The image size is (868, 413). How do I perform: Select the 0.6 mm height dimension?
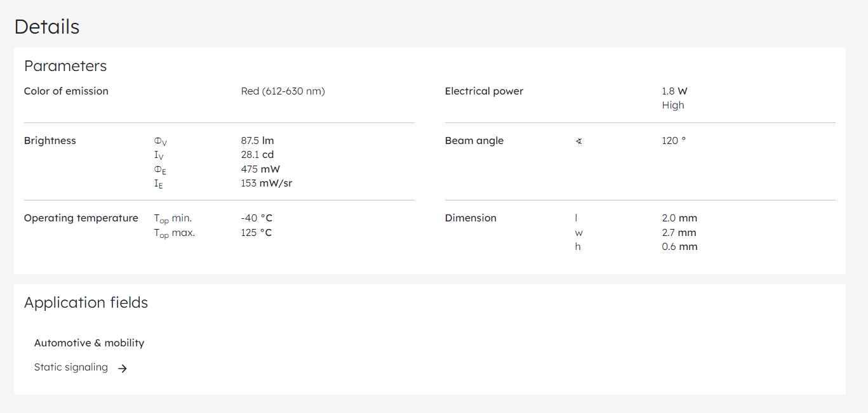pos(679,247)
